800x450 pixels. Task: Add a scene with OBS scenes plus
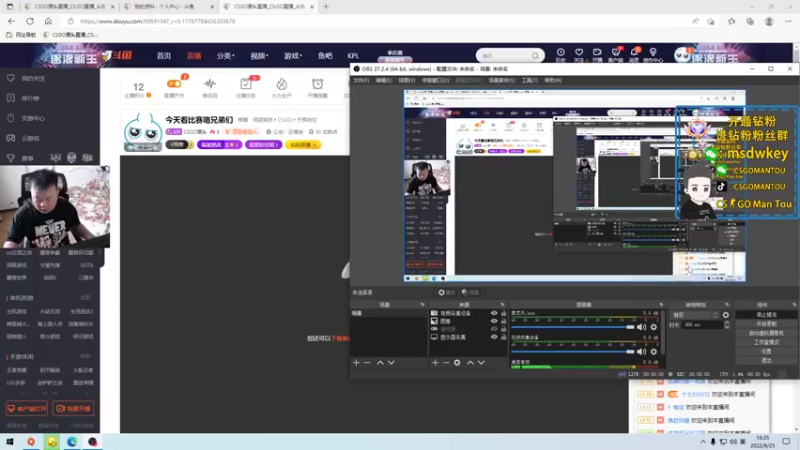point(356,362)
